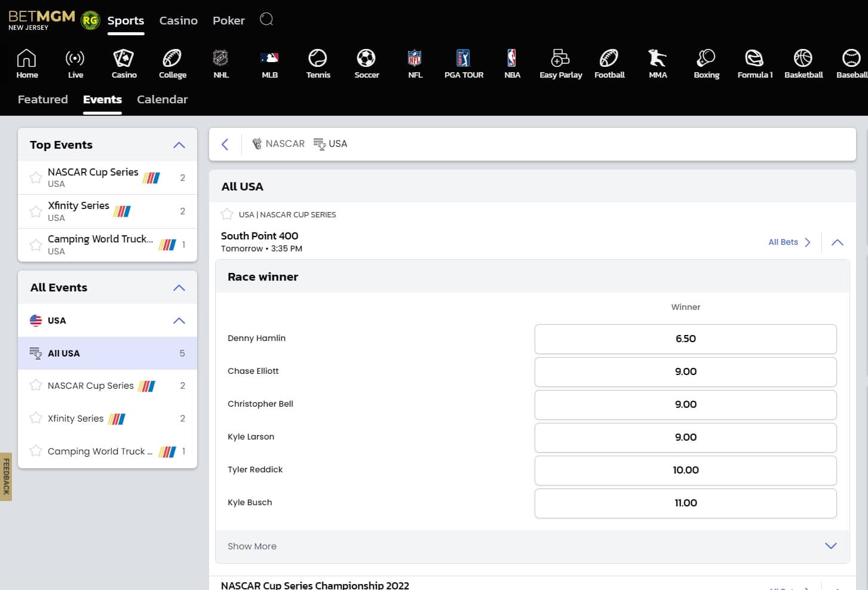Switch to the Sports tab
This screenshot has width=868, height=590.
click(126, 20)
